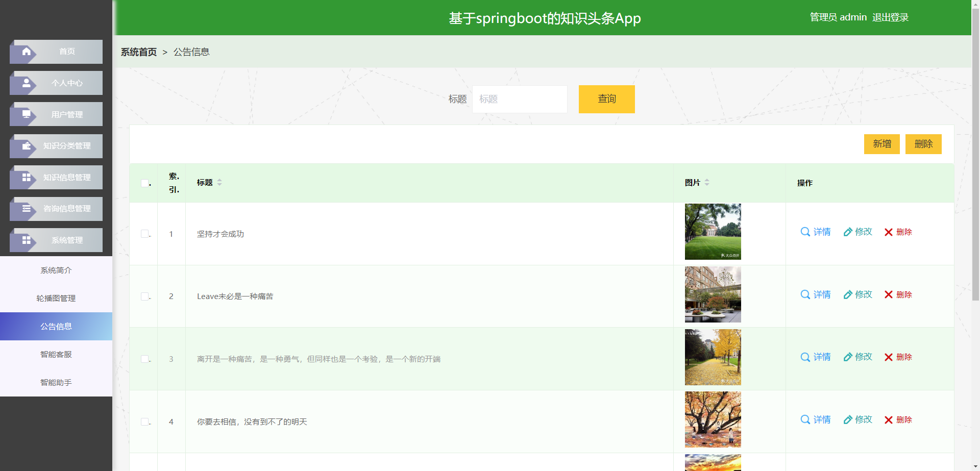Click the red X 删除 icon on row 3
980x471 pixels.
[888, 357]
